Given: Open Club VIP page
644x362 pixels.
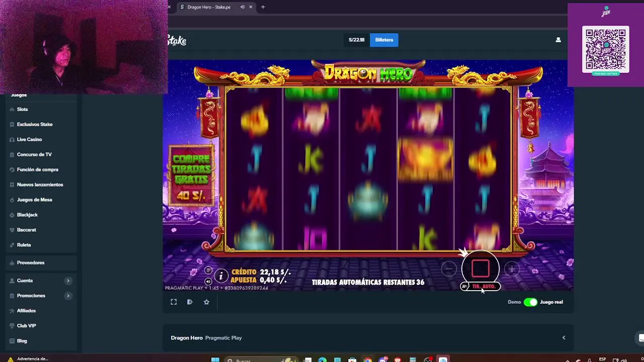Looking at the screenshot, I should (x=26, y=326).
